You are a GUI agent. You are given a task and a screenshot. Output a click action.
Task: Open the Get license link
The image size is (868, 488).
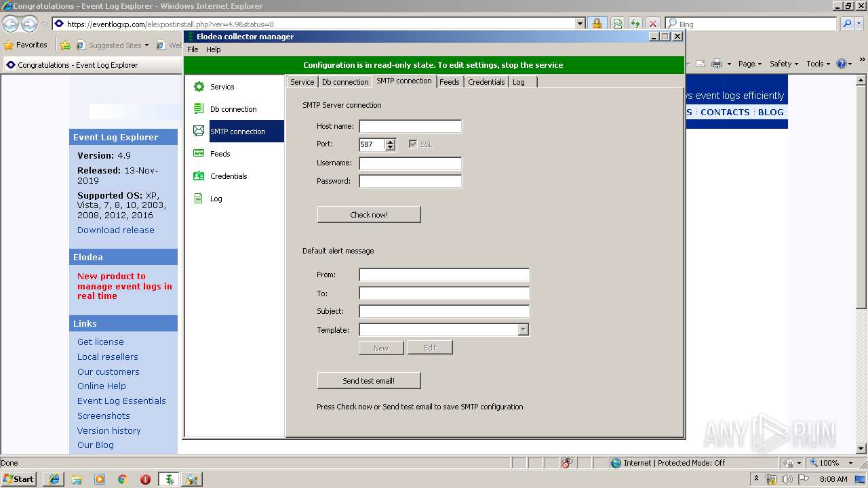(100, 342)
